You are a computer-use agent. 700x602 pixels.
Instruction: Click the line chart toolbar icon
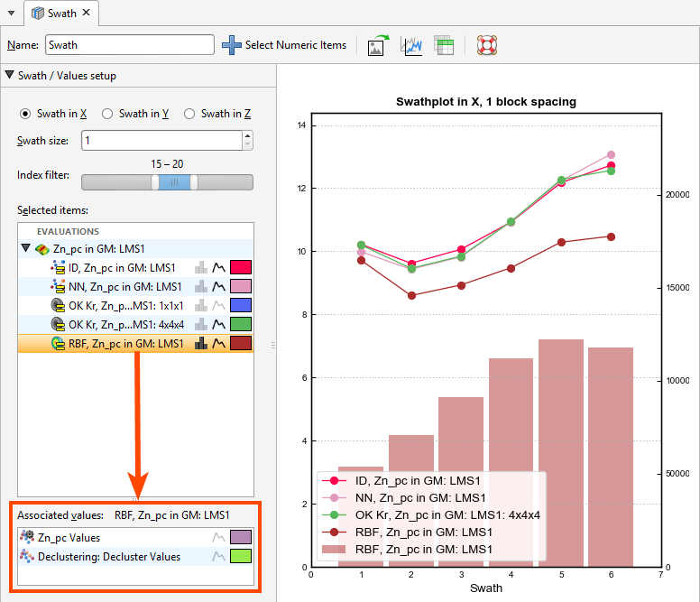pos(411,45)
